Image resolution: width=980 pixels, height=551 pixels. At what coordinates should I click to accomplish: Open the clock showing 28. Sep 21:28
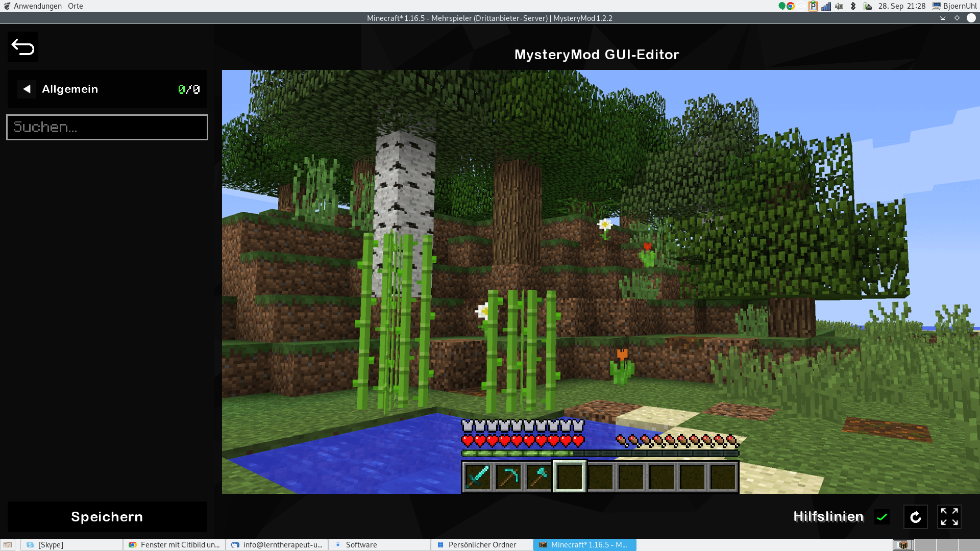pos(902,6)
